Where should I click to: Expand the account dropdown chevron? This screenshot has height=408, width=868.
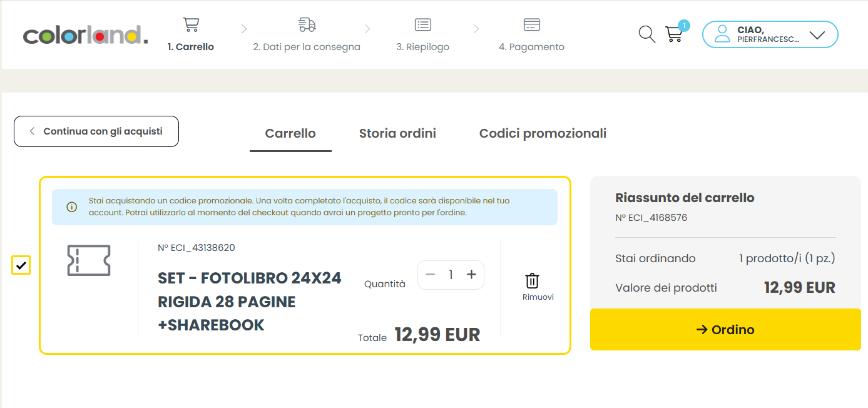tap(817, 35)
